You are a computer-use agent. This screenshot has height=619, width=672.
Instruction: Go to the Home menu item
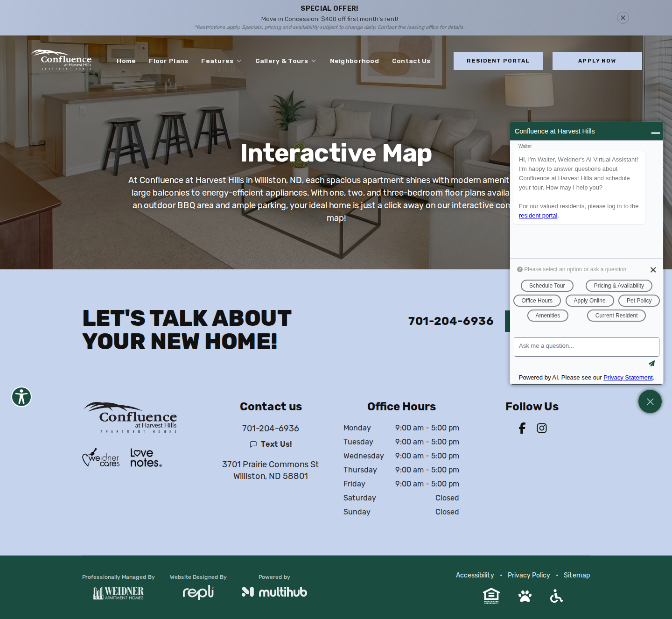pos(126,61)
